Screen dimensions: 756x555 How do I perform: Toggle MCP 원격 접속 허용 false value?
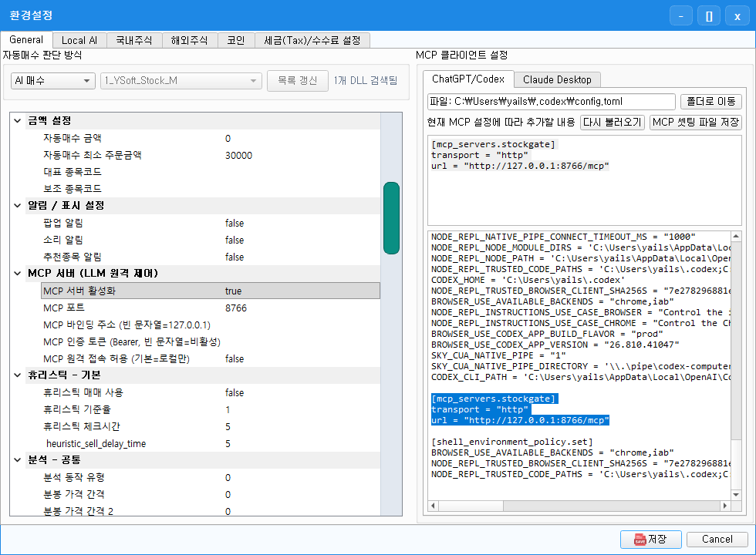pyautogui.click(x=235, y=359)
